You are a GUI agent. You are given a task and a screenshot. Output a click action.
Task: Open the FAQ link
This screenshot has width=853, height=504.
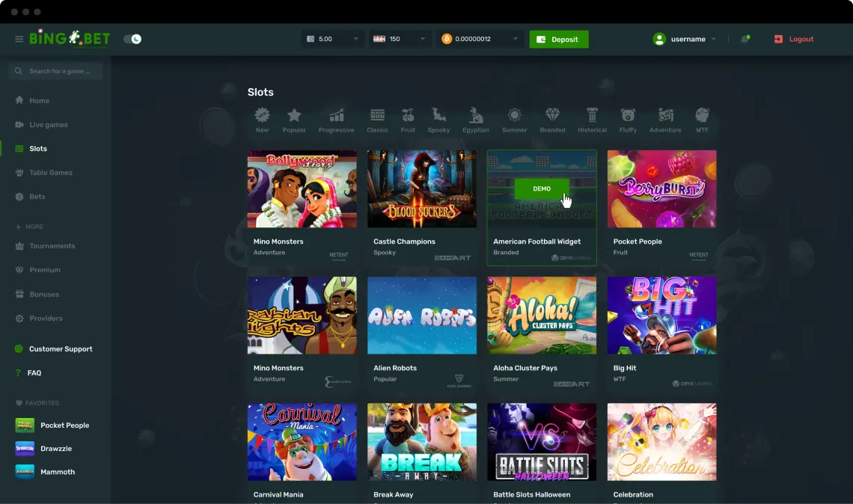coord(28,373)
